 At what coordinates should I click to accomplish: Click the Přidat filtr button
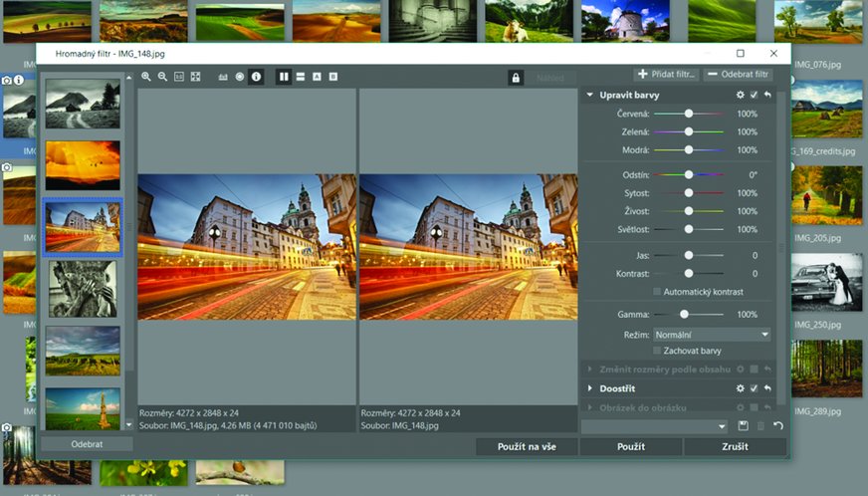click(x=666, y=75)
